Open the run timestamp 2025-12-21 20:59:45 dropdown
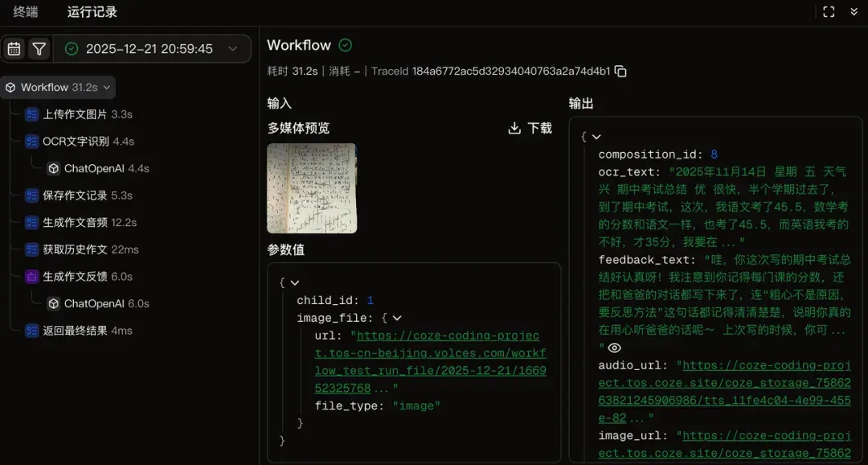Screen dimensions: 868x465 tap(152, 49)
